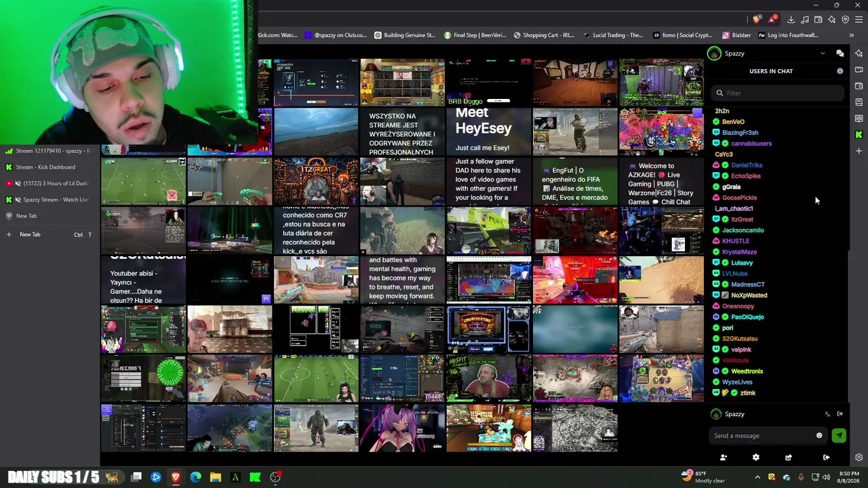This screenshot has height=488, width=868.
Task: Send the chat message
Action: (x=839, y=436)
